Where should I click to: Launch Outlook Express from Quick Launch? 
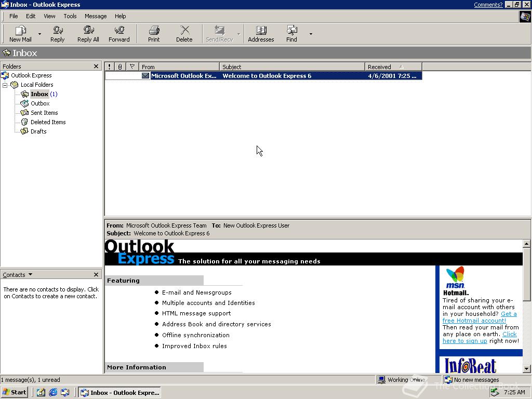coord(65,392)
